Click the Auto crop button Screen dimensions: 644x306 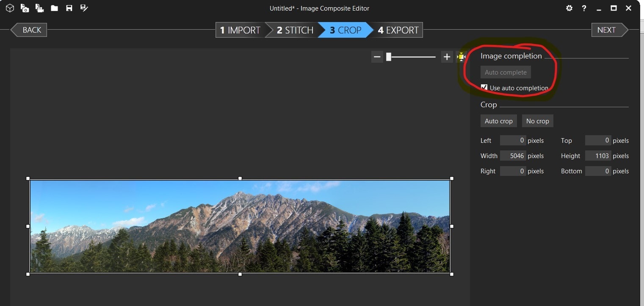click(499, 121)
